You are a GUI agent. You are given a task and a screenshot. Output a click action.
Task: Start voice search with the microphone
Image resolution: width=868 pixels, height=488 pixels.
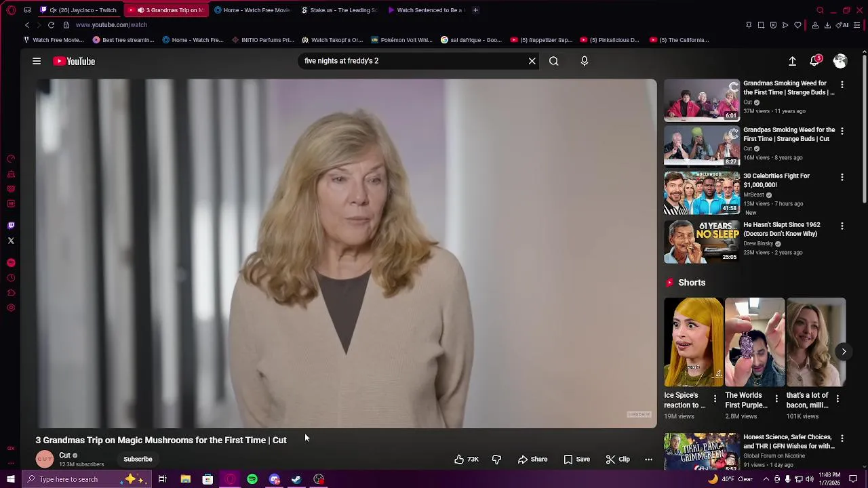[x=585, y=61]
